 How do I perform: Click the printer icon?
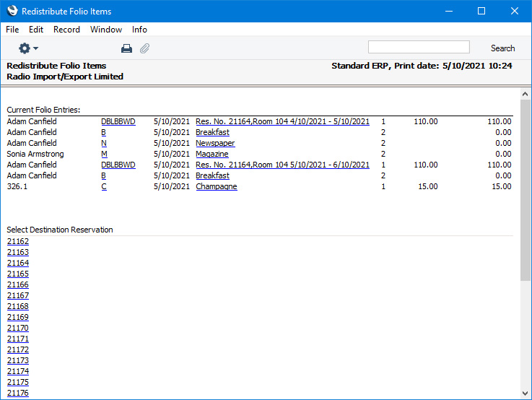(126, 48)
